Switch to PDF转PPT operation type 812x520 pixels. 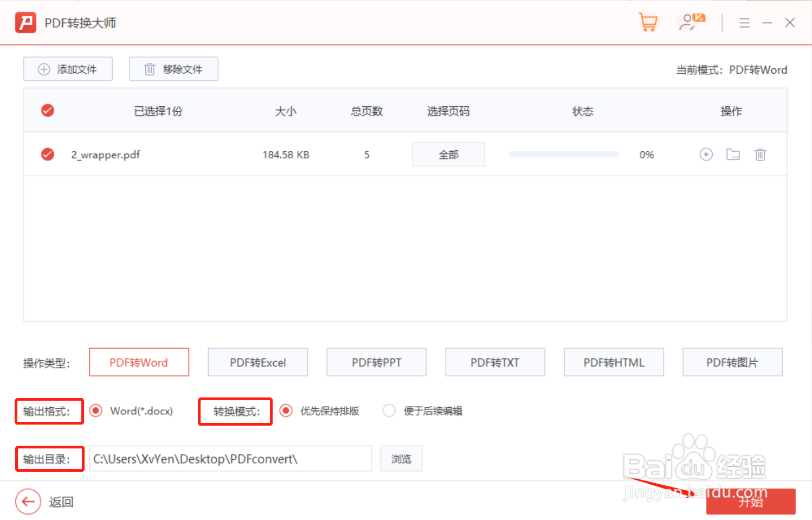376,362
